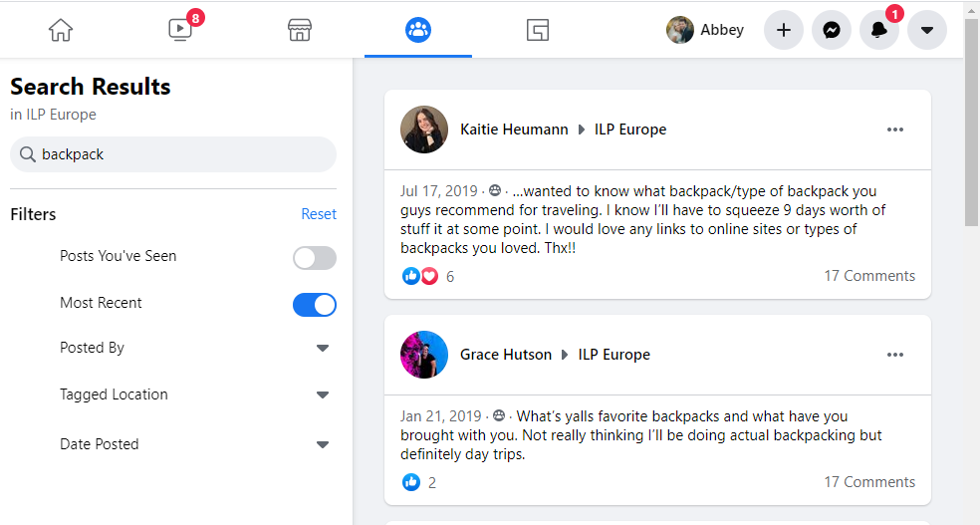Open the Marketplace storefront icon

300,30
